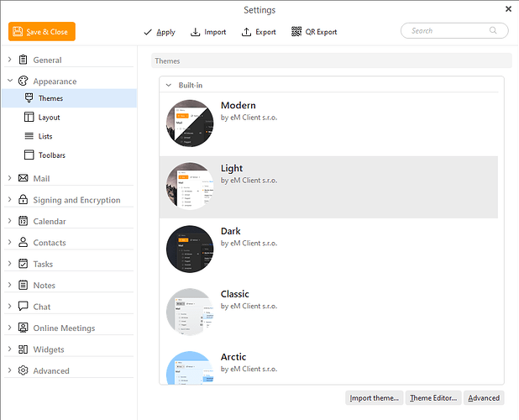Click the Themes brush icon
This screenshot has height=420, width=519.
(x=29, y=98)
